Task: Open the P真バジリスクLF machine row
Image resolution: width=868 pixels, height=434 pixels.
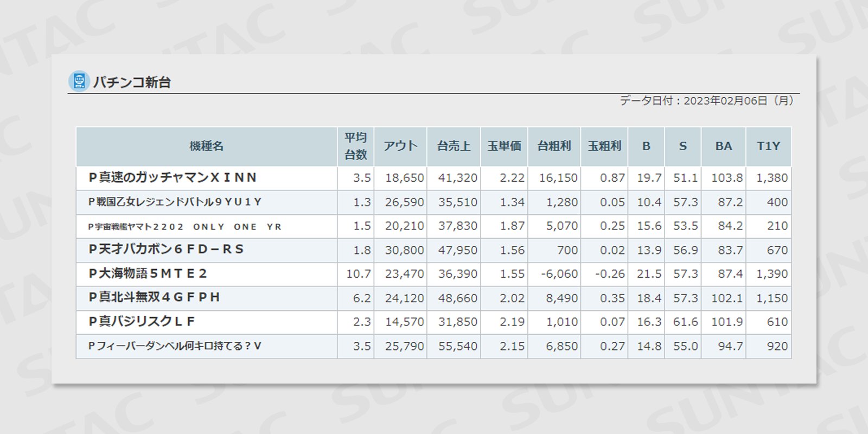Action: (433, 322)
